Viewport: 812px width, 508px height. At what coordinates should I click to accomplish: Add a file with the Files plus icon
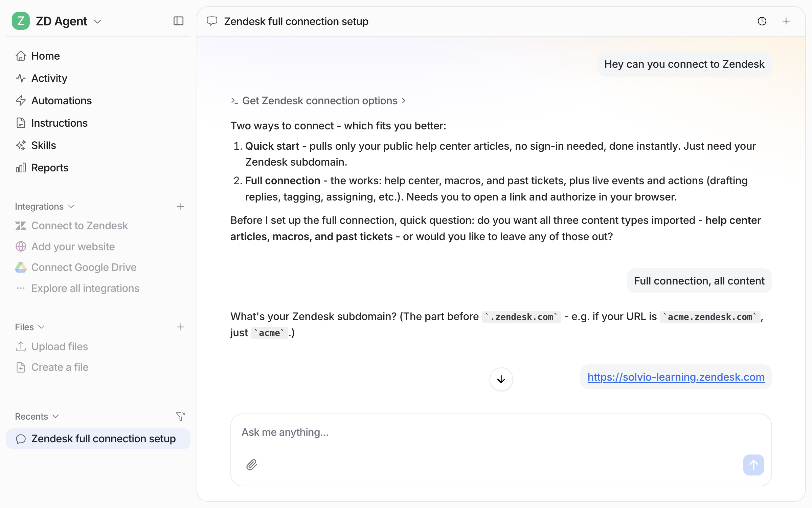pyautogui.click(x=181, y=327)
